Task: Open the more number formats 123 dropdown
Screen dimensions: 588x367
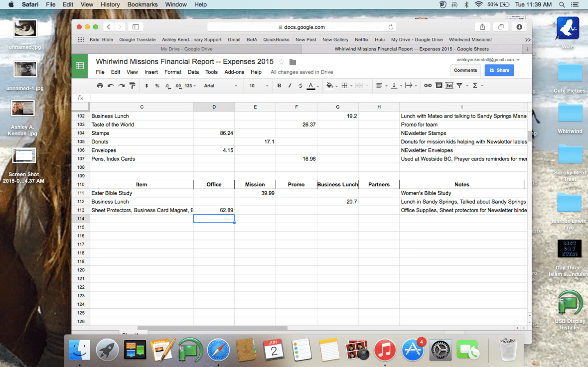Action: pyautogui.click(x=189, y=86)
